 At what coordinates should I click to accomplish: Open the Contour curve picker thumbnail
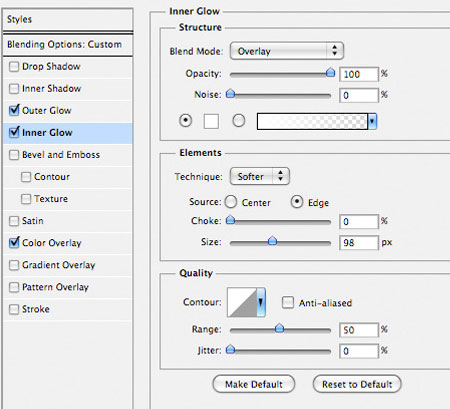(242, 302)
